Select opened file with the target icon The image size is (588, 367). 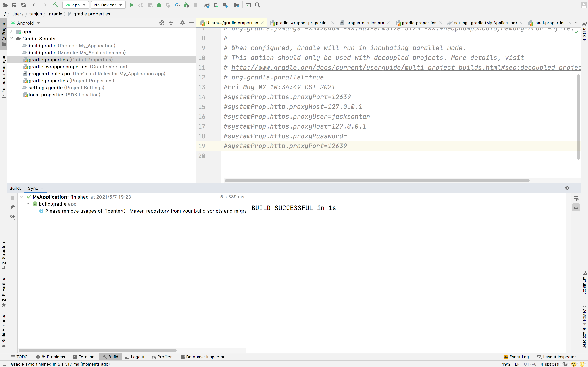click(x=162, y=23)
